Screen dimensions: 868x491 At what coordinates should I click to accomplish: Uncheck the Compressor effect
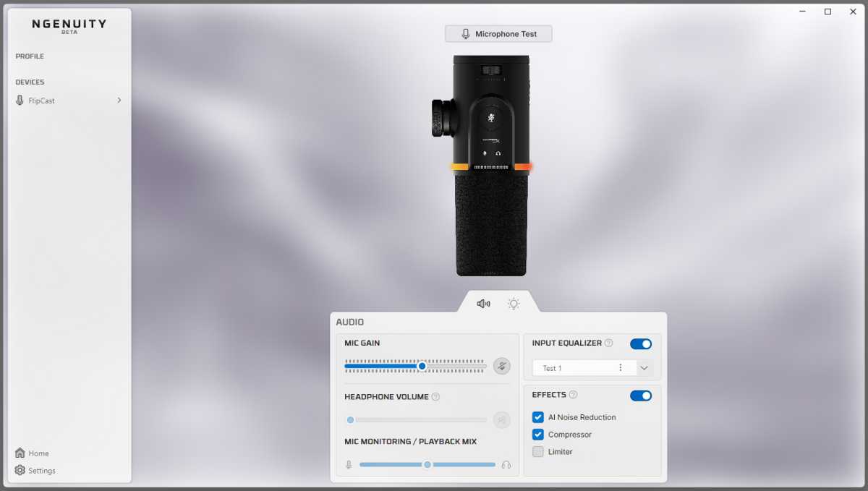click(x=538, y=435)
